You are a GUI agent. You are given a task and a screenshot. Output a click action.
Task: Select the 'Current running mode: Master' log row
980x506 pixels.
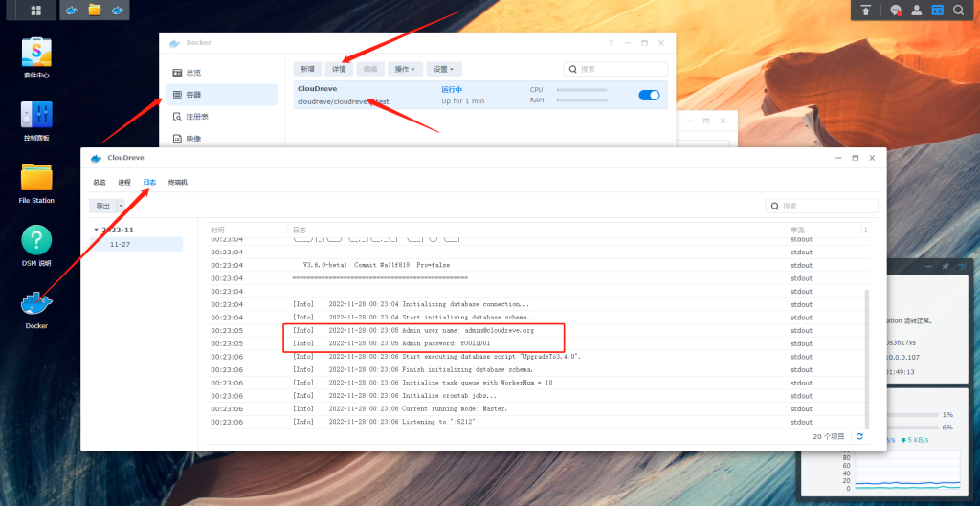[535, 409]
